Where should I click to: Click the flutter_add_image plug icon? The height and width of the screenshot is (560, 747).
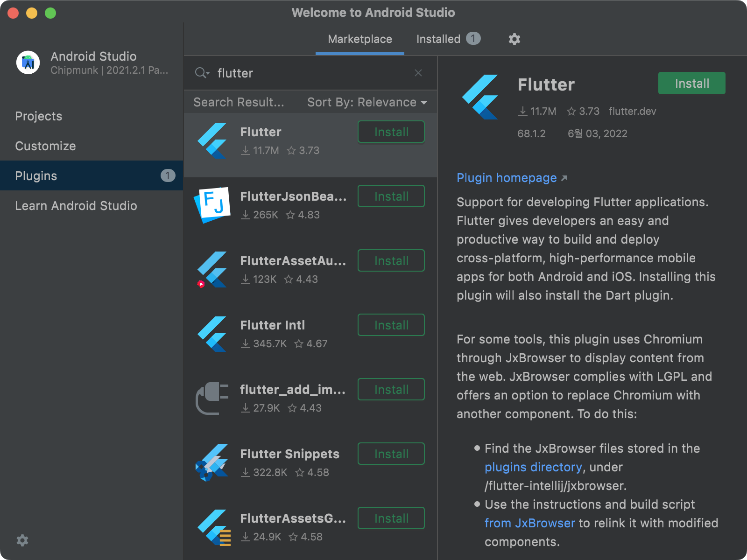tap(212, 399)
